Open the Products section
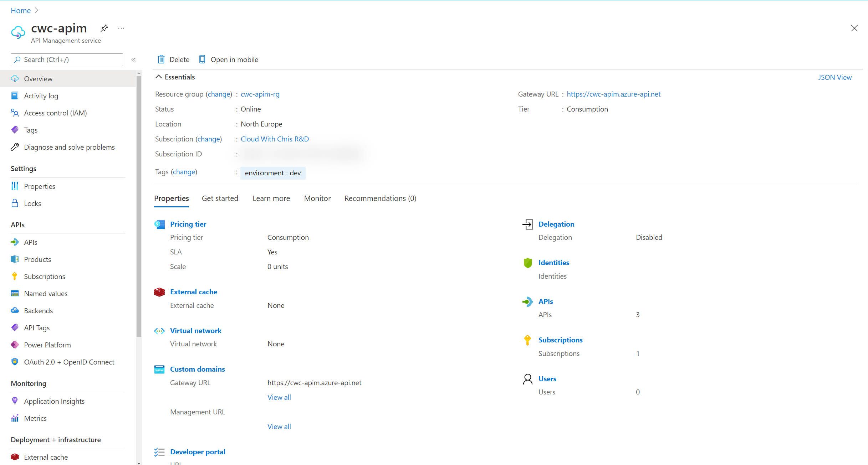Screen dimensions: 868x465 point(37,259)
